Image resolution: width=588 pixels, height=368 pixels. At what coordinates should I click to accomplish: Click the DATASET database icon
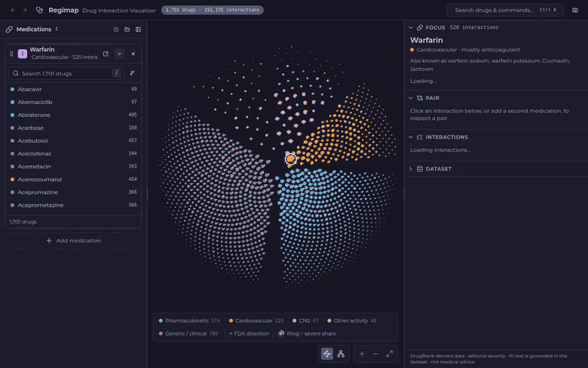420,169
